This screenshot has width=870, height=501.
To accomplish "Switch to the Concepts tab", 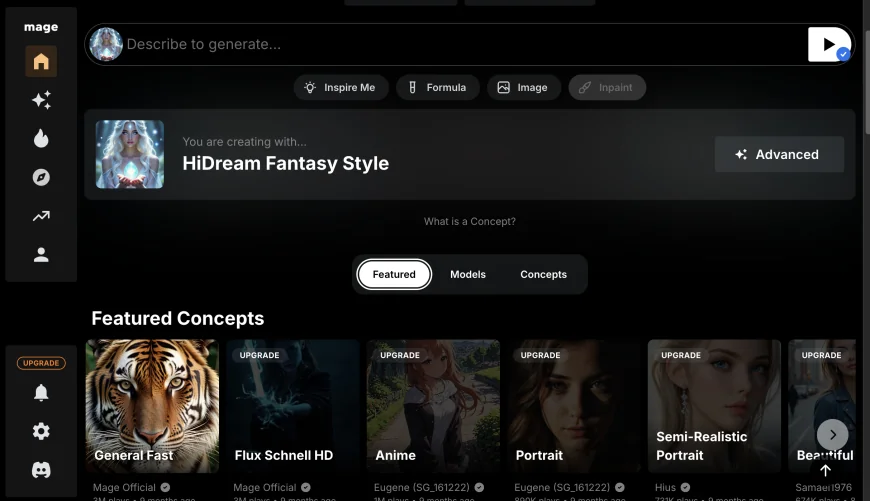I will tap(543, 274).
